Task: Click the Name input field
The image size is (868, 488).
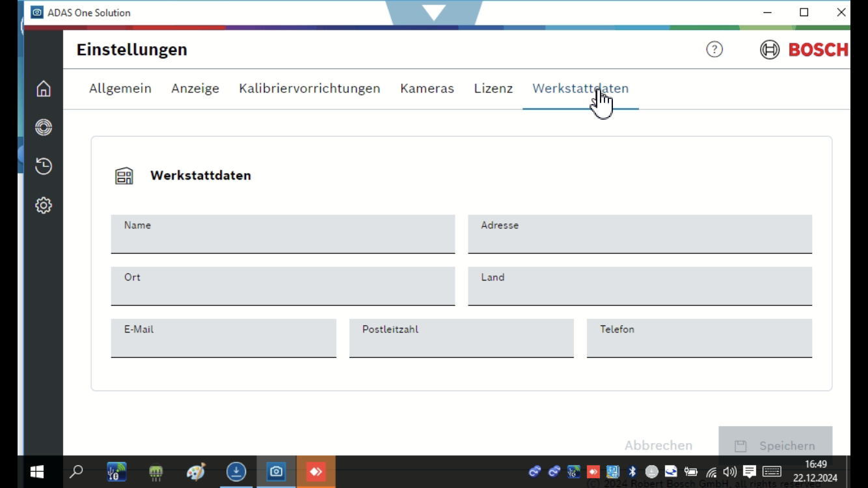Action: click(x=283, y=234)
